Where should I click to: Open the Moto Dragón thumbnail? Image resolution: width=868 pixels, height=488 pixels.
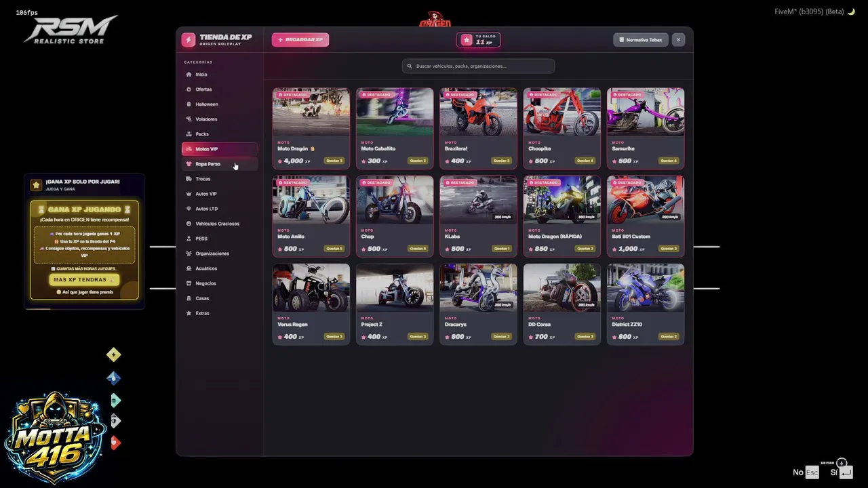coord(311,113)
